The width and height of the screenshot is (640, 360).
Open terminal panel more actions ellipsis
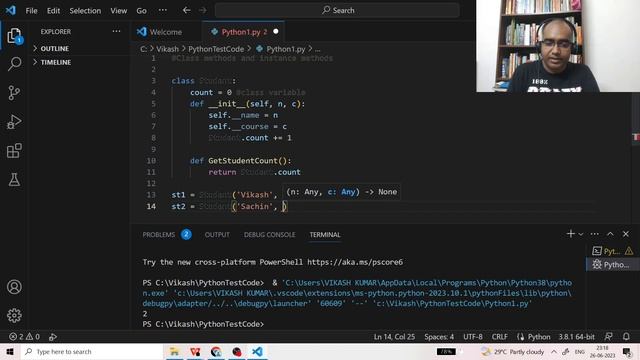[595, 234]
